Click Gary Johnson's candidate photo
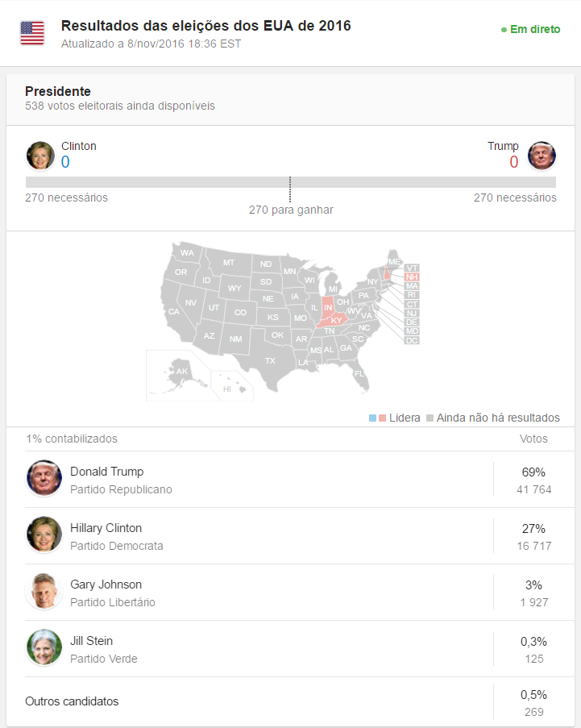The width and height of the screenshot is (581, 728). [x=44, y=592]
